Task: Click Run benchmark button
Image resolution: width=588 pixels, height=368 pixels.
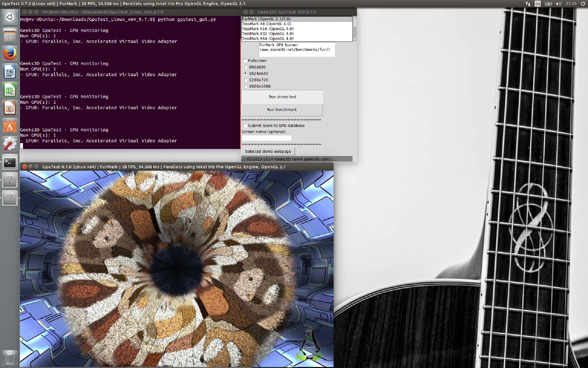Action: point(282,109)
